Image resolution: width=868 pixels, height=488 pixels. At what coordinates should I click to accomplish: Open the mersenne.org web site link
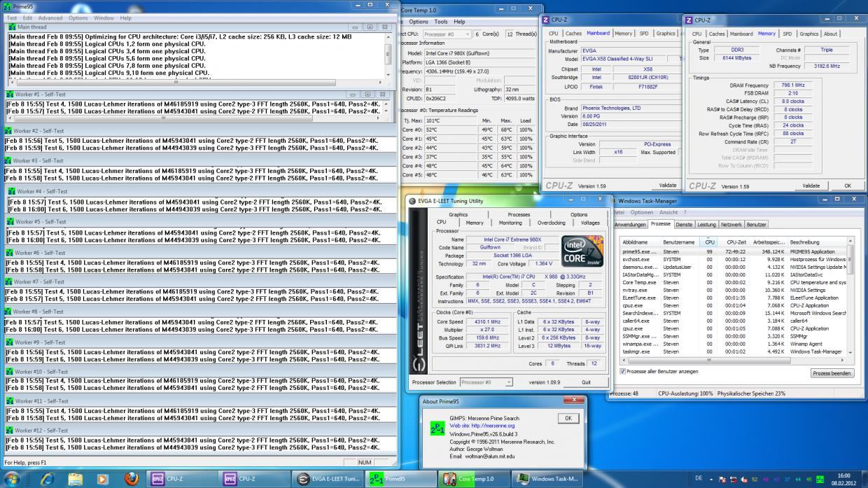click(x=482, y=425)
